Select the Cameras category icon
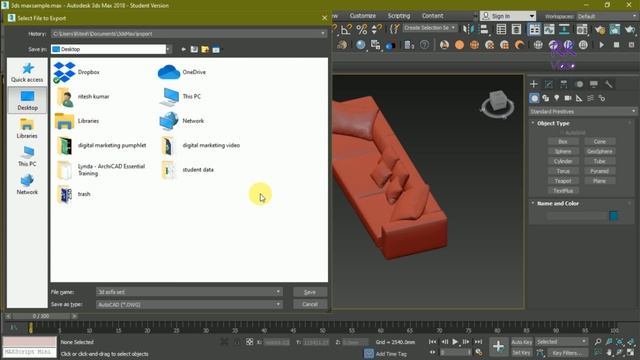This screenshot has width=640, height=360. click(x=568, y=98)
